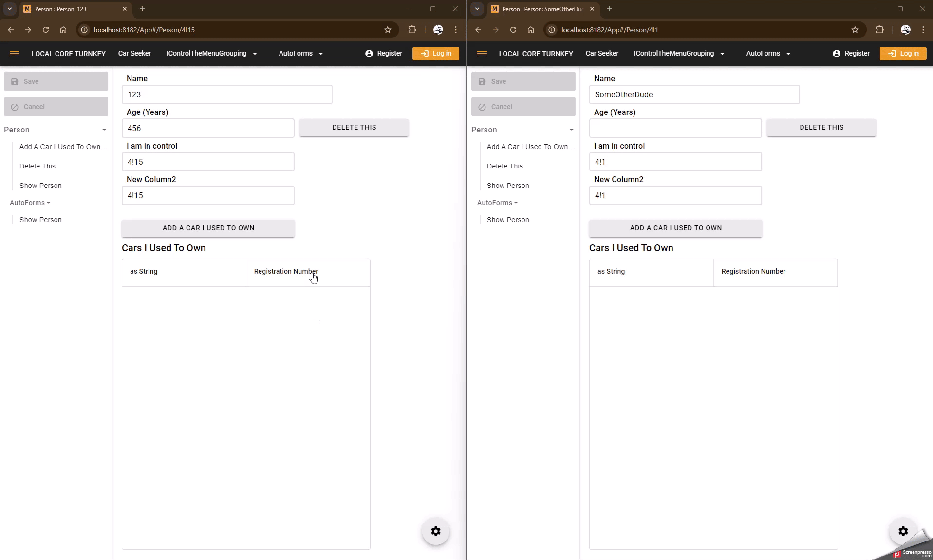Click ADD A CAR I USED TO OWN for SomeOtherDude
The width and height of the screenshot is (933, 560).
tap(675, 228)
